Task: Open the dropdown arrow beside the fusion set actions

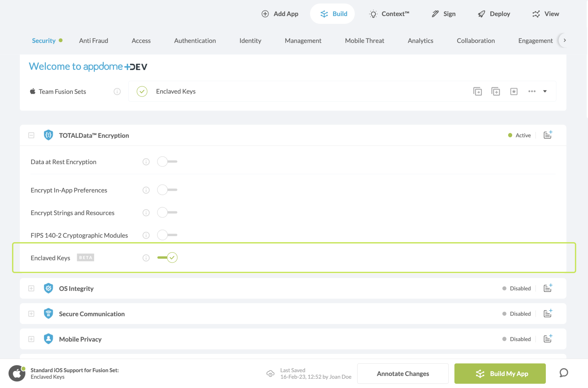Action: pos(545,91)
